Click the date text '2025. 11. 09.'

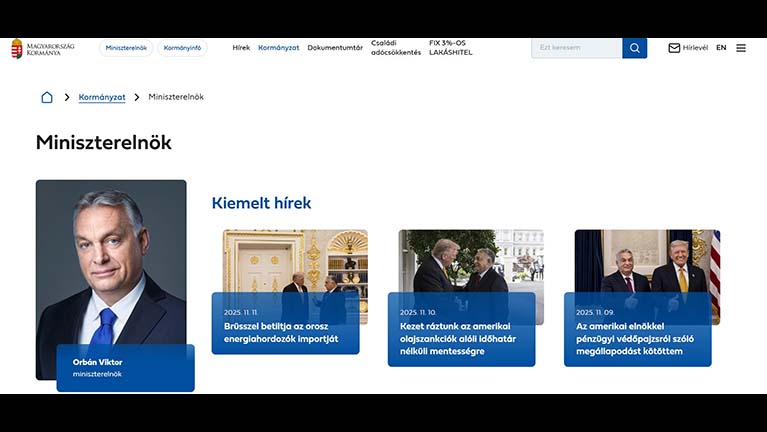point(595,312)
